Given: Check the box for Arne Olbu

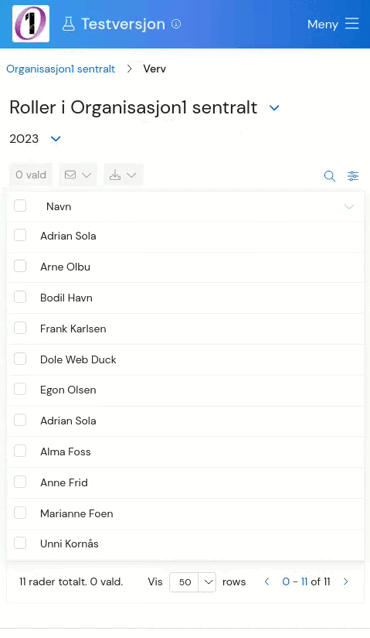Looking at the screenshot, I should coord(20,266).
